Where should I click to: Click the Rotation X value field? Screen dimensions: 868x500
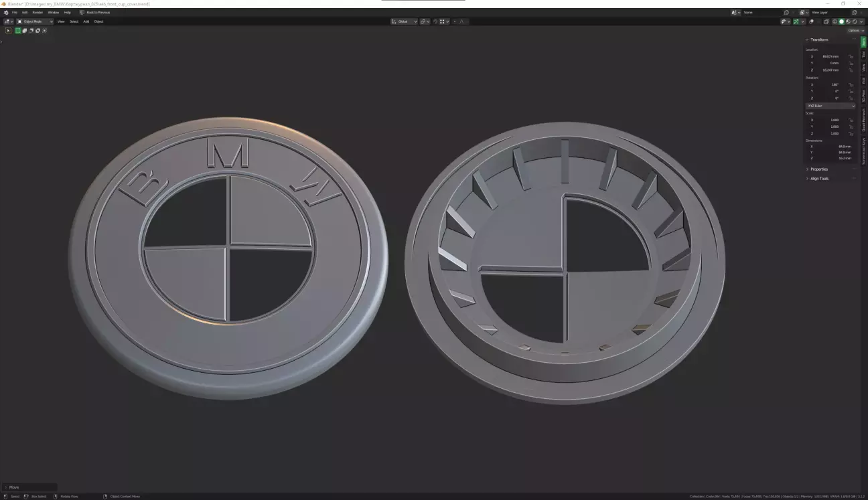(826, 84)
